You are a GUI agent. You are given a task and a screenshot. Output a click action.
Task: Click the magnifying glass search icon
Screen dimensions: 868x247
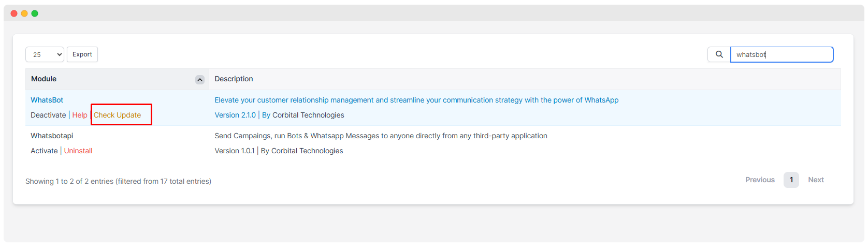point(719,54)
